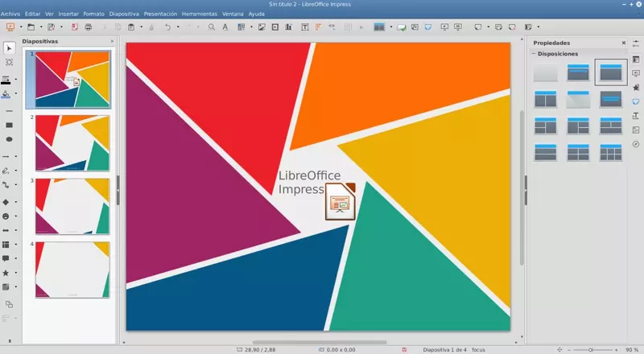The height and width of the screenshot is (354, 644).
Task: Open sidebar Master Slides tab icon
Action: pyautogui.click(x=636, y=102)
